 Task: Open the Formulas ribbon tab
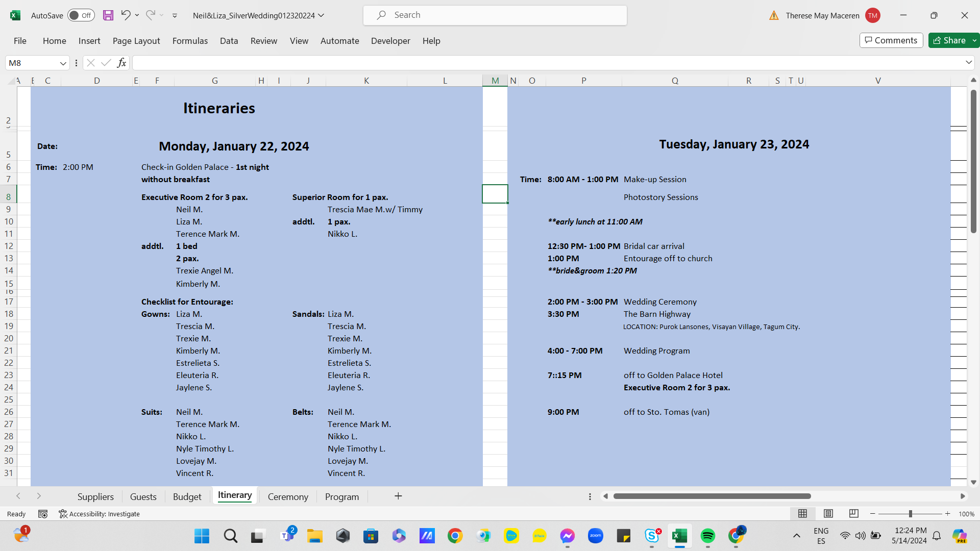click(190, 41)
